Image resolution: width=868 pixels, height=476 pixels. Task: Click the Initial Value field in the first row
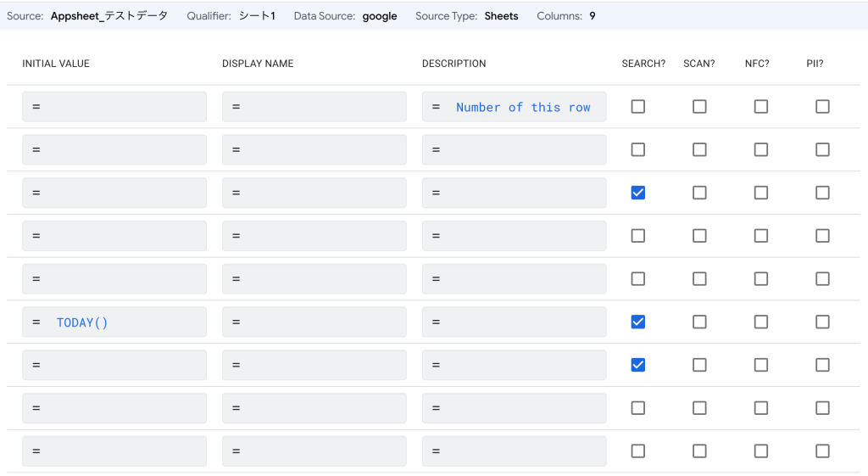(x=114, y=107)
